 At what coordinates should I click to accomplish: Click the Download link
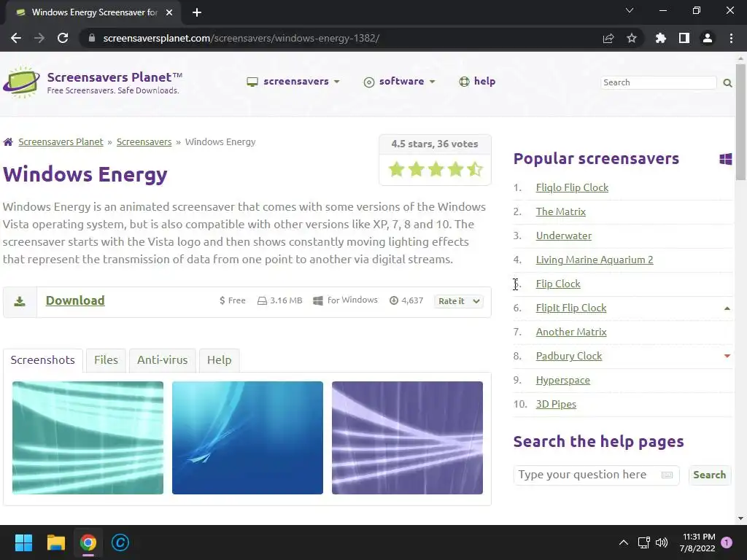point(75,300)
